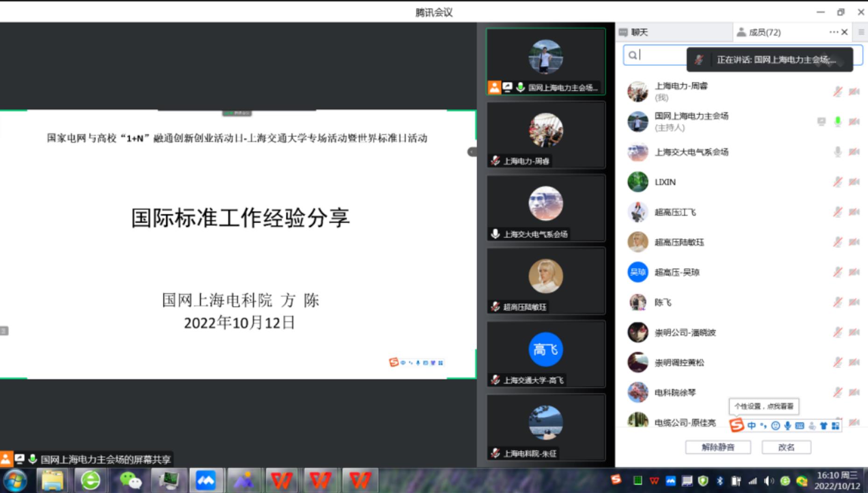
Task: Open the Sogou skin shirt icon
Action: click(824, 425)
